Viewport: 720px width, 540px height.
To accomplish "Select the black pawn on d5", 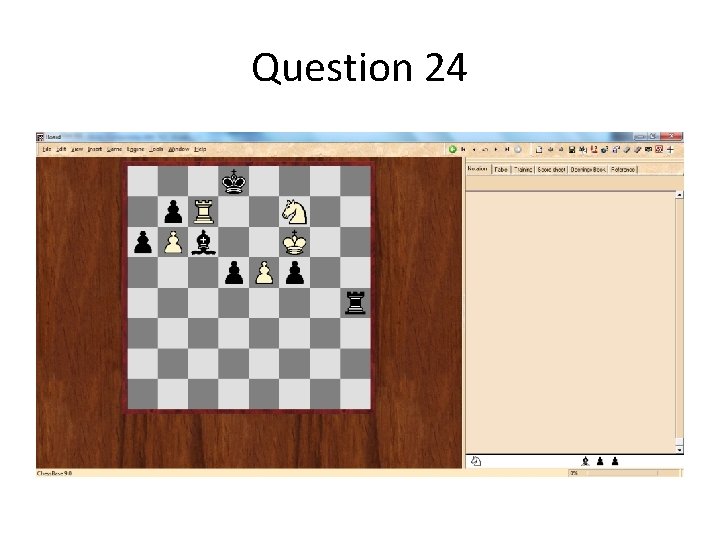I will 234,273.
